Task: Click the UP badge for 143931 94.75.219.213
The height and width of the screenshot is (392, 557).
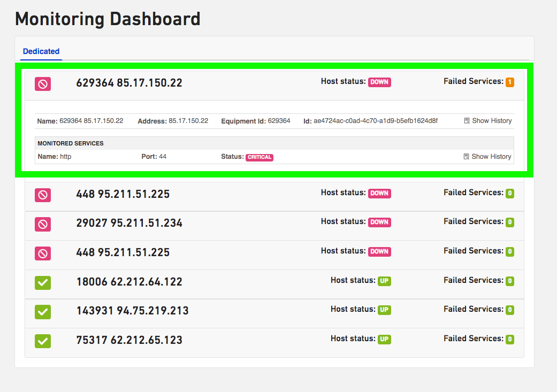Action: click(x=384, y=310)
